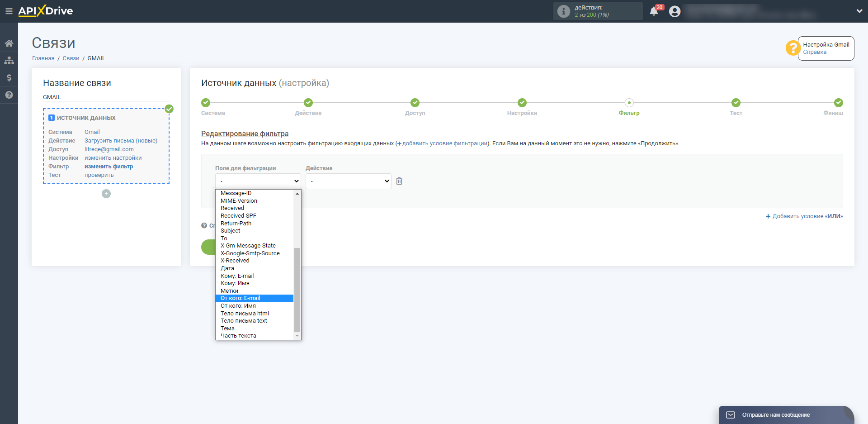Click проверить test link
The height and width of the screenshot is (424, 868).
click(x=99, y=175)
